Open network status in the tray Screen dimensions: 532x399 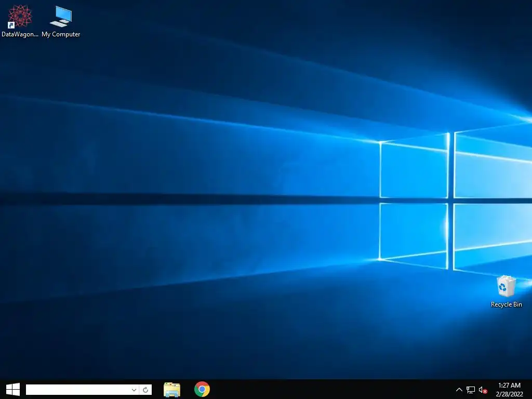click(471, 390)
